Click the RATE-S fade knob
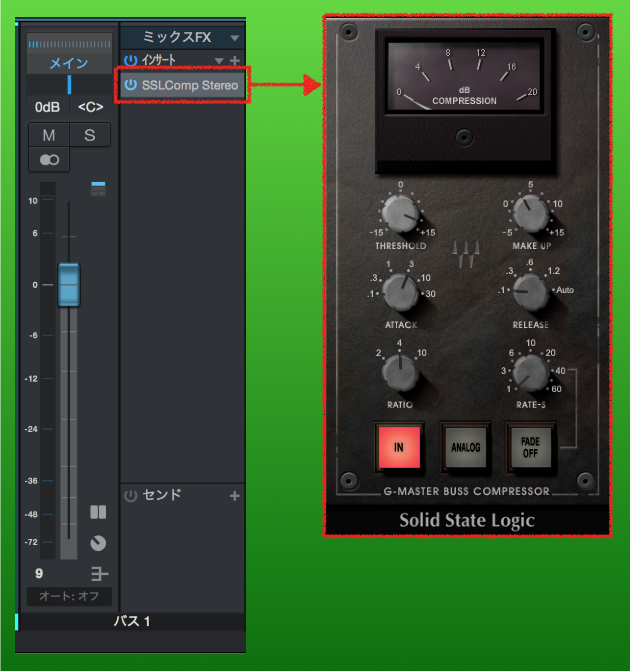The width and height of the screenshot is (630, 672). (530, 373)
